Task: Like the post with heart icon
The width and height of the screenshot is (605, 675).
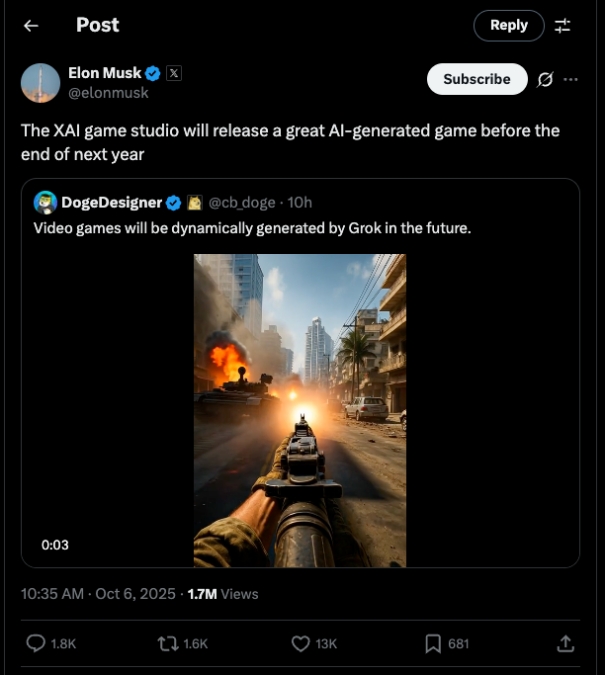Action: pyautogui.click(x=300, y=644)
